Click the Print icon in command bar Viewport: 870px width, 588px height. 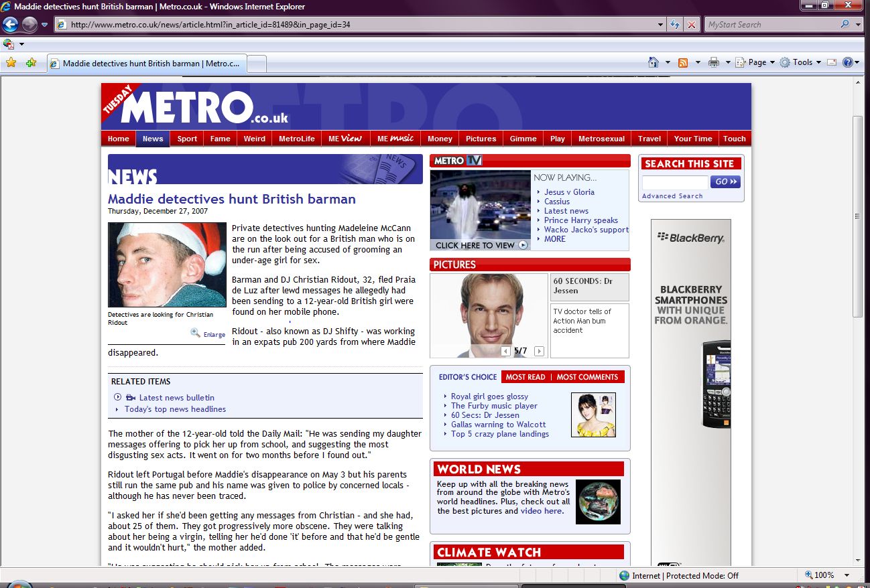click(x=713, y=62)
